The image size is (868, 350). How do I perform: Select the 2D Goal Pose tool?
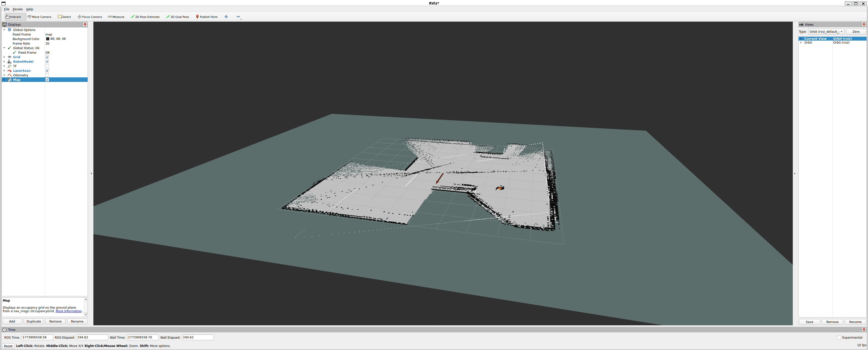[x=177, y=17]
